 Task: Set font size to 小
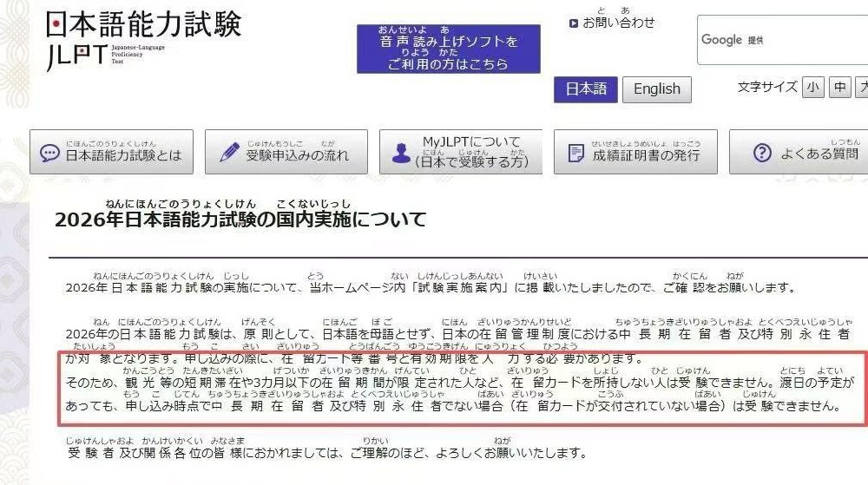pos(813,88)
